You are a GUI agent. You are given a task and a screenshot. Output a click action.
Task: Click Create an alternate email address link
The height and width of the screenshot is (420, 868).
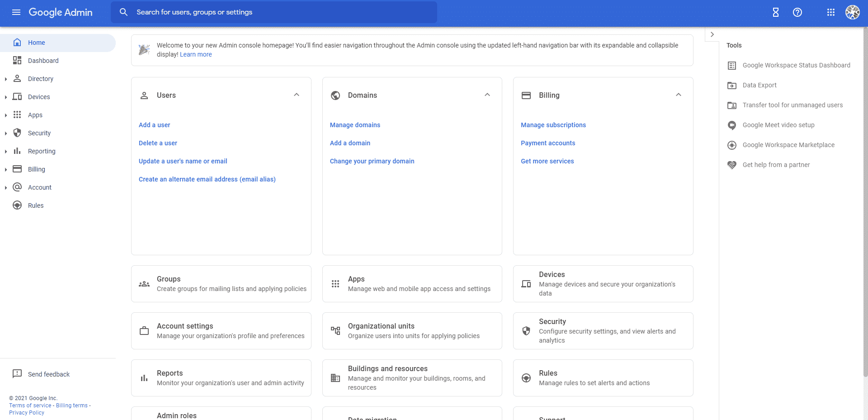pos(207,179)
